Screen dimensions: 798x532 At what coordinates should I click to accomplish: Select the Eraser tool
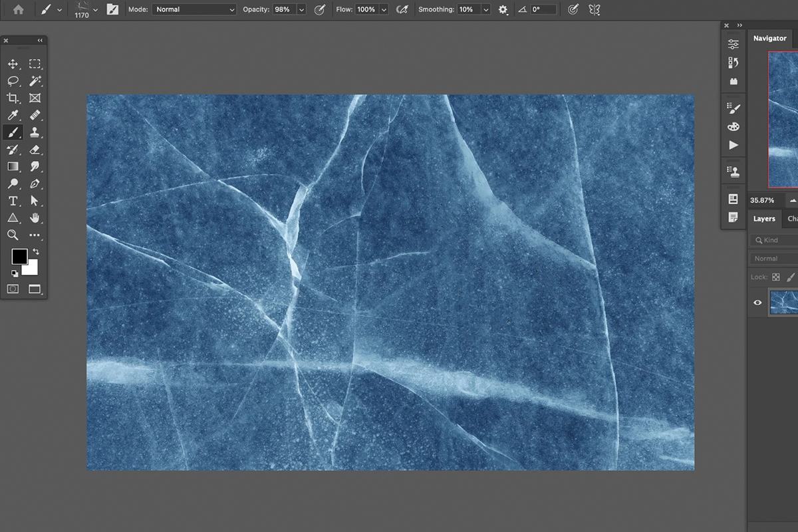(35, 150)
